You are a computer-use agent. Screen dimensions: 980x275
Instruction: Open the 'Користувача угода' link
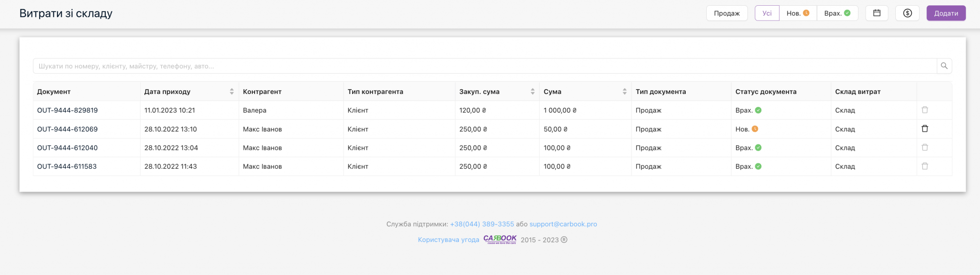click(x=448, y=240)
